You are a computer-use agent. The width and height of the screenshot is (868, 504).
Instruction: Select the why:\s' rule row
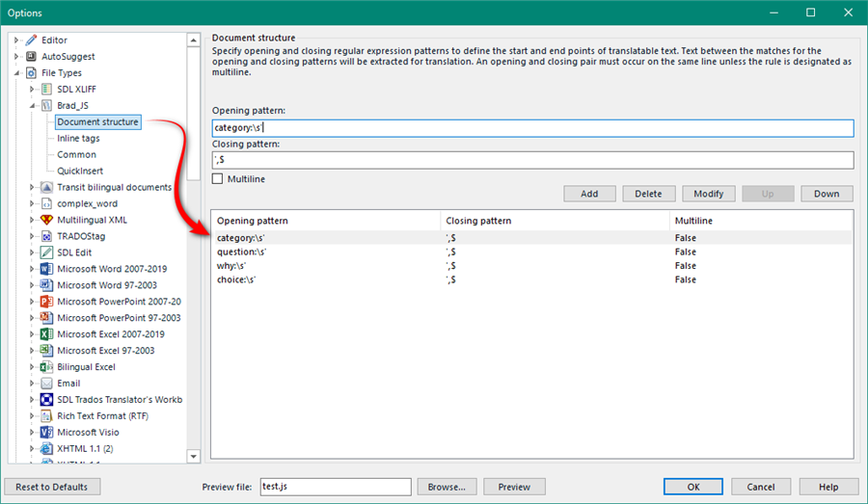pyautogui.click(x=531, y=266)
